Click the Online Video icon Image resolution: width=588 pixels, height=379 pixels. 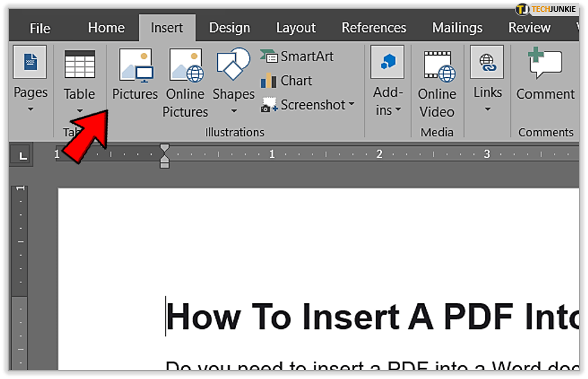[437, 66]
